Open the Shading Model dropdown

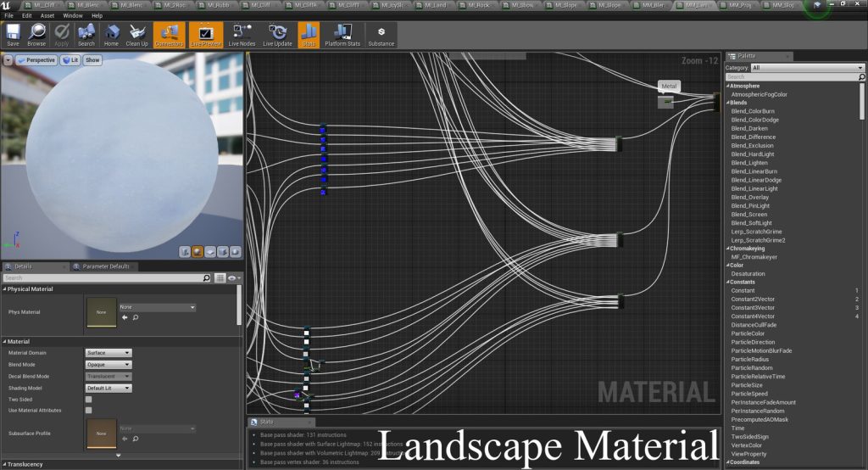coord(108,388)
